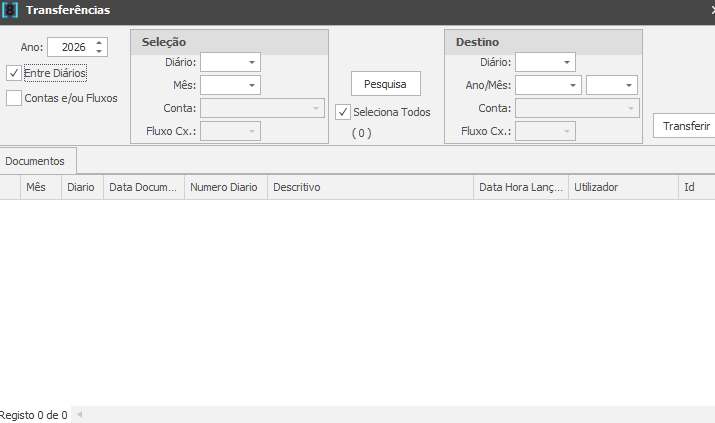Image resolution: width=715 pixels, height=423 pixels.
Task: Uncheck the Seleciona Todos checkbox
Action: [x=343, y=112]
